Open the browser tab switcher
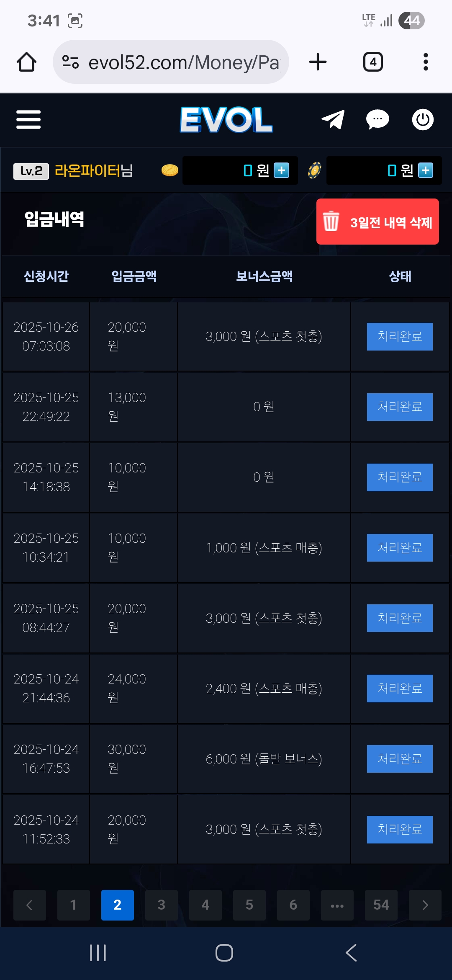This screenshot has height=980, width=452. point(373,62)
